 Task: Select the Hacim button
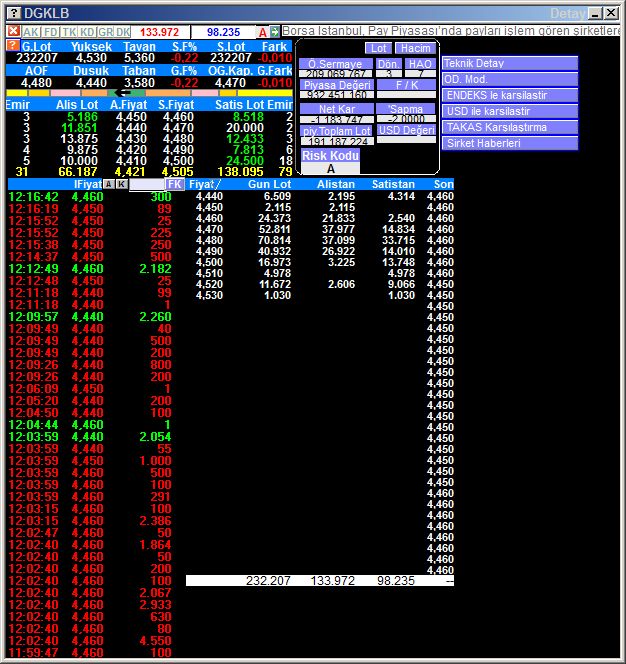(x=415, y=48)
